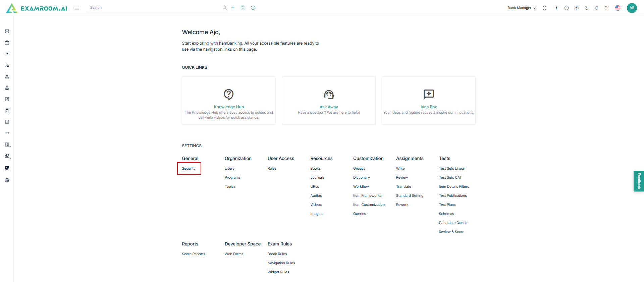Open the AS user avatar menu
The image size is (644, 282).
pos(632,8)
